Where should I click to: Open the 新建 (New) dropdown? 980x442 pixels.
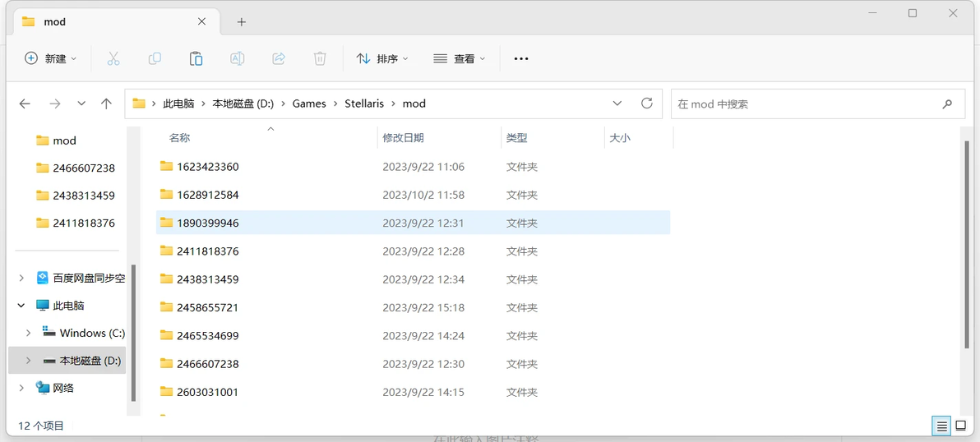point(51,58)
